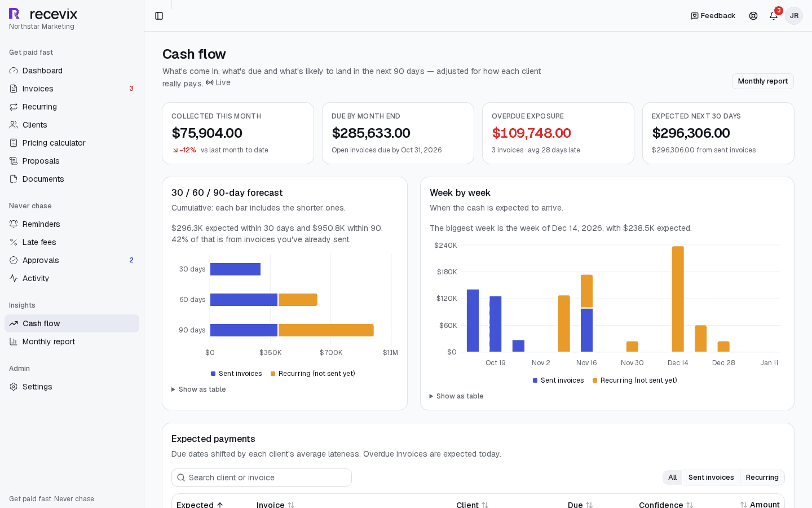
Task: Click the $109,748.00 overdue exposure value
Action: coord(531,133)
